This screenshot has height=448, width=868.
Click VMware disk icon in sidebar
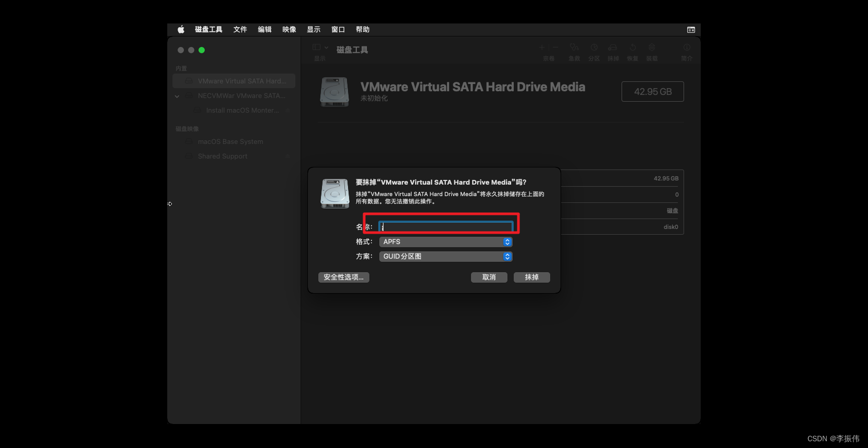click(x=189, y=81)
